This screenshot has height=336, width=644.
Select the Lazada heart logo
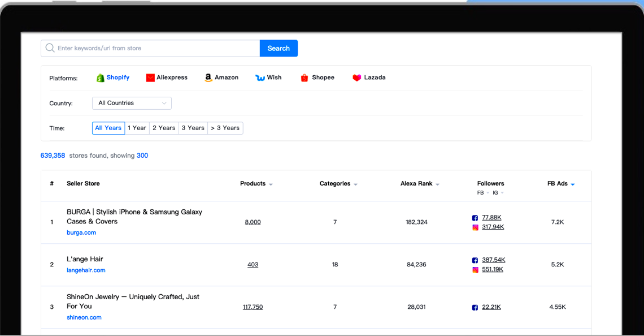click(x=357, y=77)
